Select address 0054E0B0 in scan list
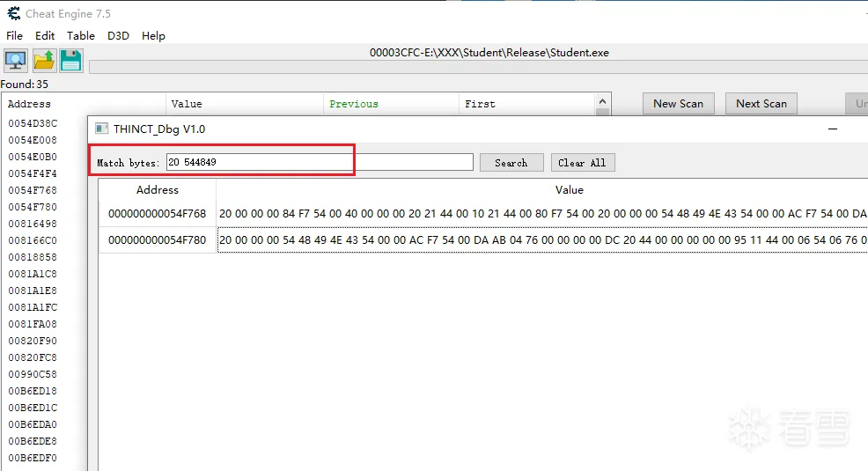868x471 pixels. 33,157
